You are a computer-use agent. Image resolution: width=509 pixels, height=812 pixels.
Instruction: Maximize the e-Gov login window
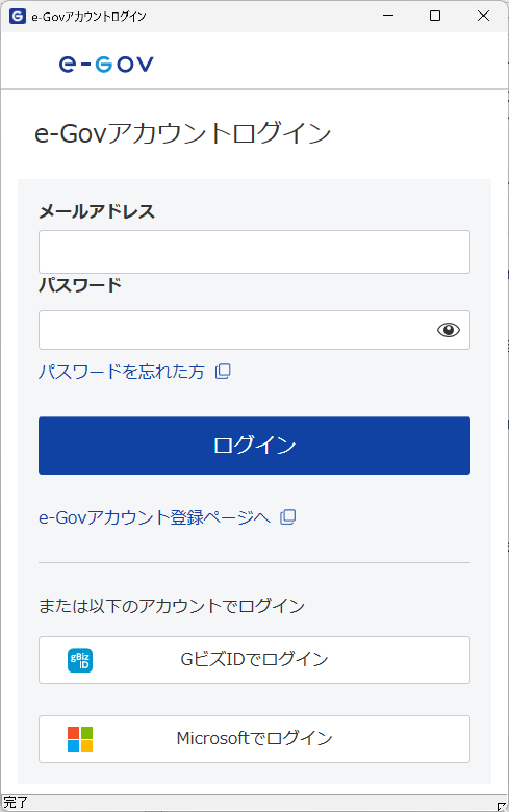click(x=435, y=16)
